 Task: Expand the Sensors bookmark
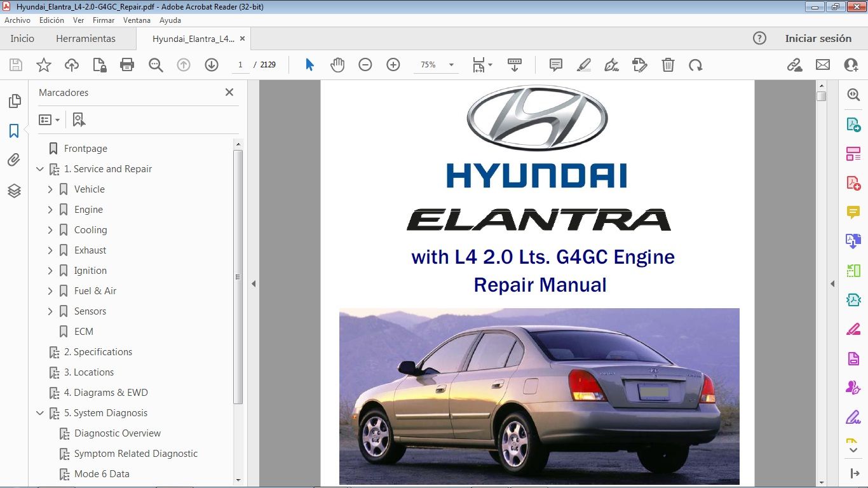point(50,311)
